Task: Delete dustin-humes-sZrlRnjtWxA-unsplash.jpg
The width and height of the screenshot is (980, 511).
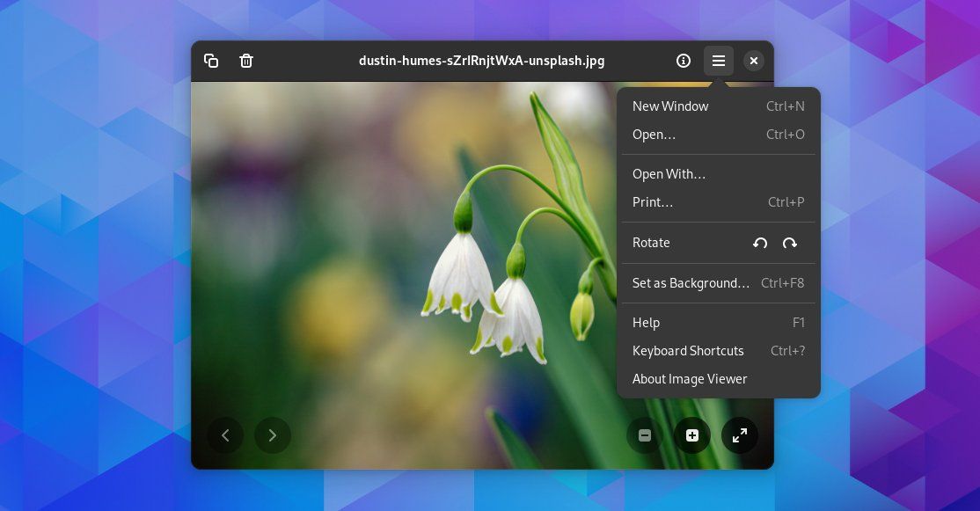Action: coord(246,61)
